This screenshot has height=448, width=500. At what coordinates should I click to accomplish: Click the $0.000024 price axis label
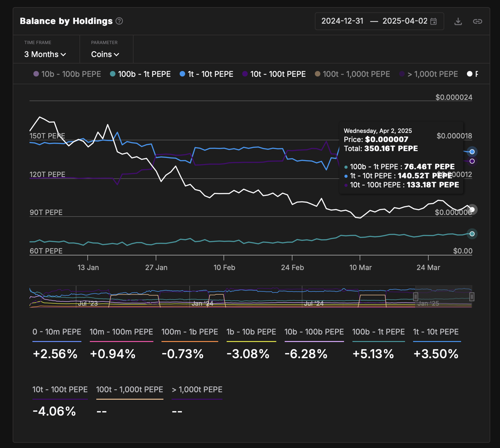454,97
